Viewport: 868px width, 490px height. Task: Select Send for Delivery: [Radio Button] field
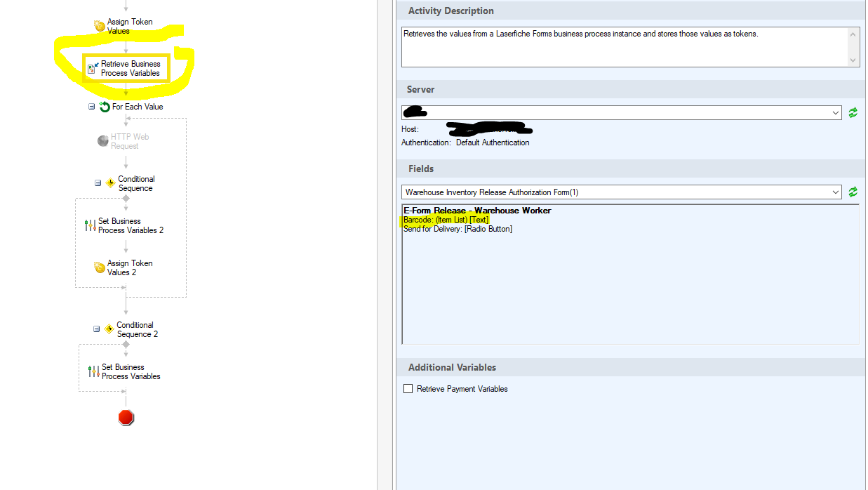point(458,229)
